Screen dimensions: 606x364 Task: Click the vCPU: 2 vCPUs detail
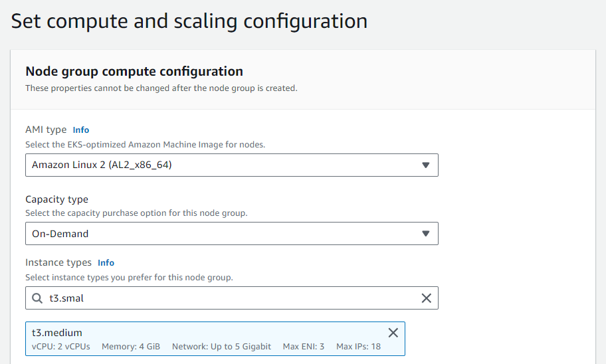(60, 347)
